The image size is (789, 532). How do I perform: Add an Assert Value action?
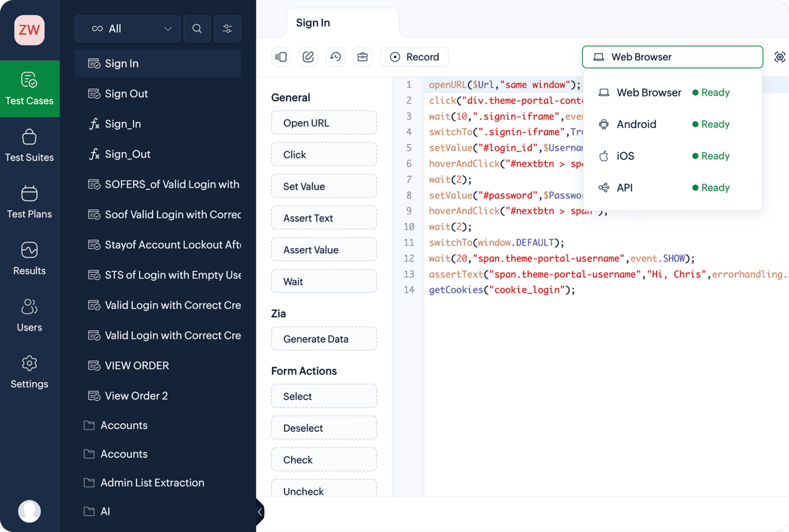click(x=324, y=250)
